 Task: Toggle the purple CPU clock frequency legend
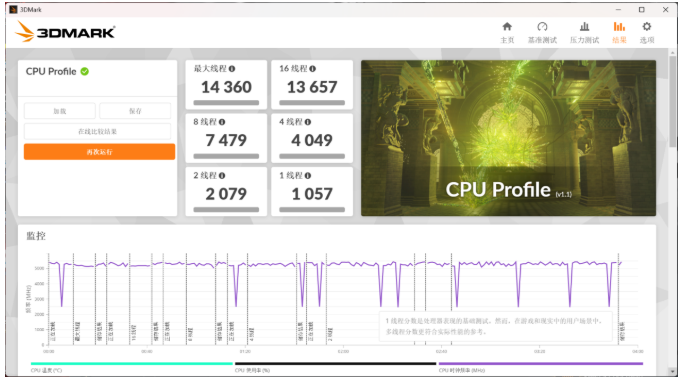[541, 363]
